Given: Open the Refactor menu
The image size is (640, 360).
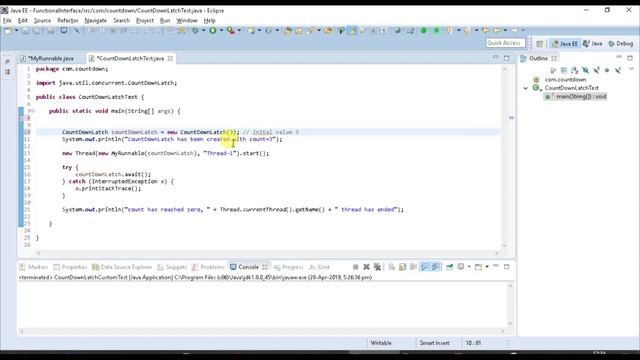Looking at the screenshot, I should click(x=67, y=20).
